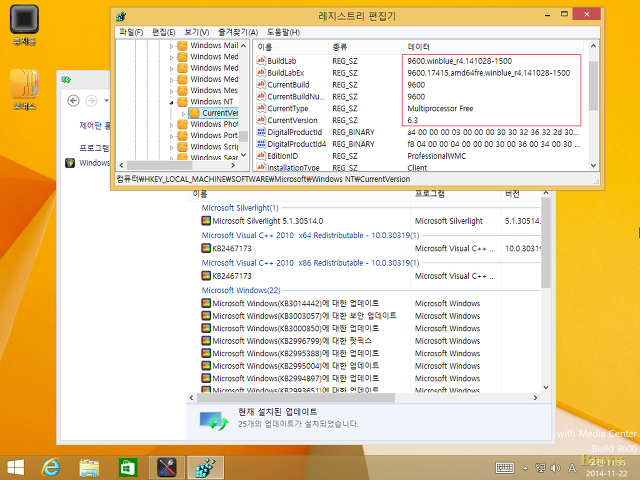Select the CurrentType value icon
This screenshot has height=480, width=640.
click(x=261, y=108)
